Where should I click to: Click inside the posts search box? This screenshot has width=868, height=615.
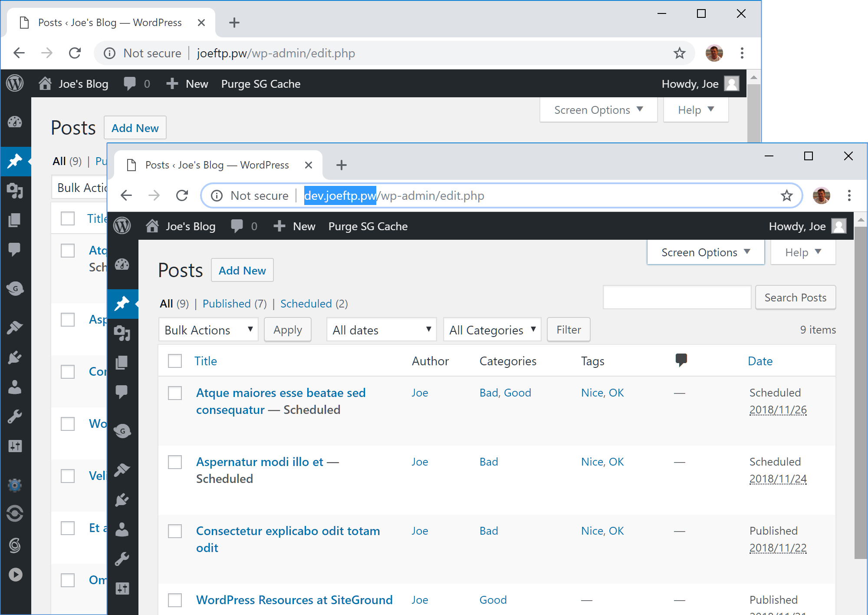click(677, 297)
